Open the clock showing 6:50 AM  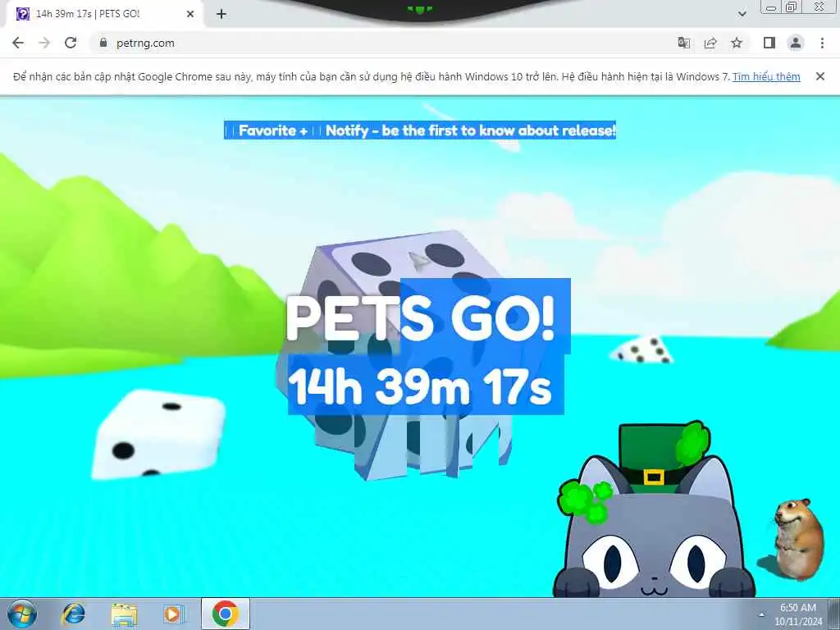798,614
